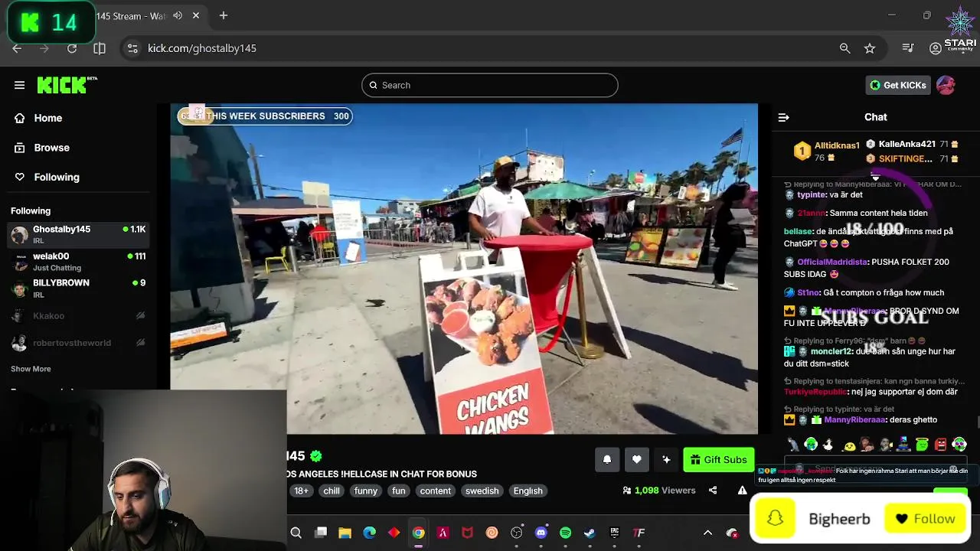Share the stream via share icon

(713, 491)
